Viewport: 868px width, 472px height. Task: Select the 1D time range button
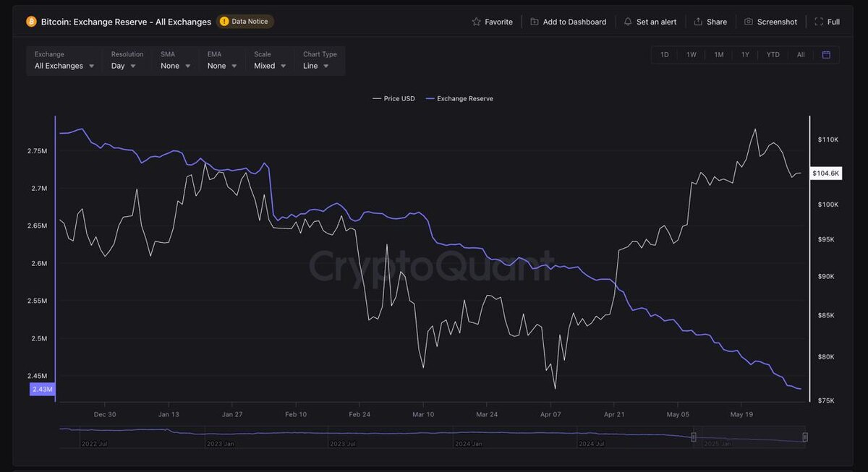(x=665, y=55)
